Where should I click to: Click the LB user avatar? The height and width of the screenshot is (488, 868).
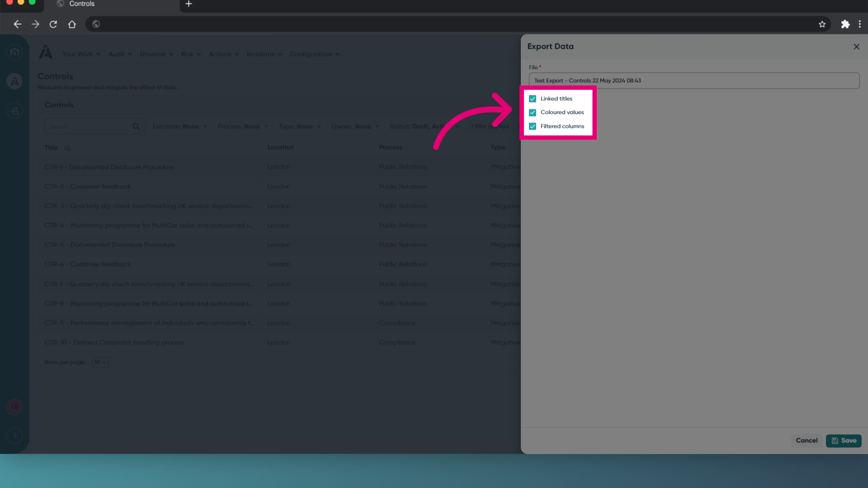point(15,407)
